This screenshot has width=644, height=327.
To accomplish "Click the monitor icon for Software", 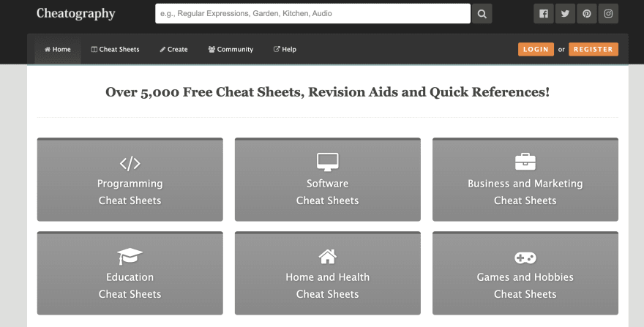I will coord(327,162).
